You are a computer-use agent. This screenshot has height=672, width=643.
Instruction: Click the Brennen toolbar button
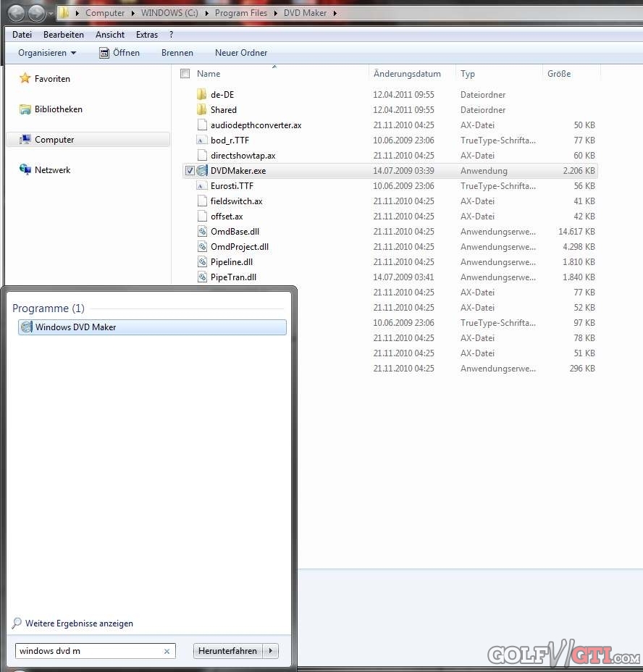pyautogui.click(x=177, y=53)
